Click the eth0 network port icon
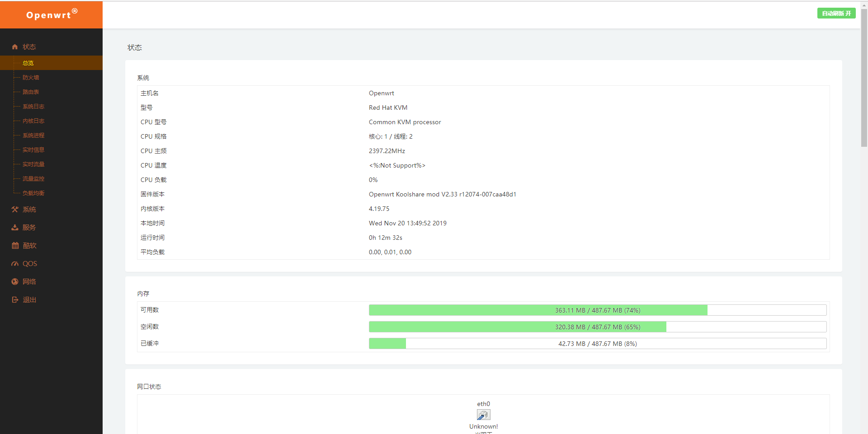Screen dimensions: 868x434 pyautogui.click(x=483, y=415)
